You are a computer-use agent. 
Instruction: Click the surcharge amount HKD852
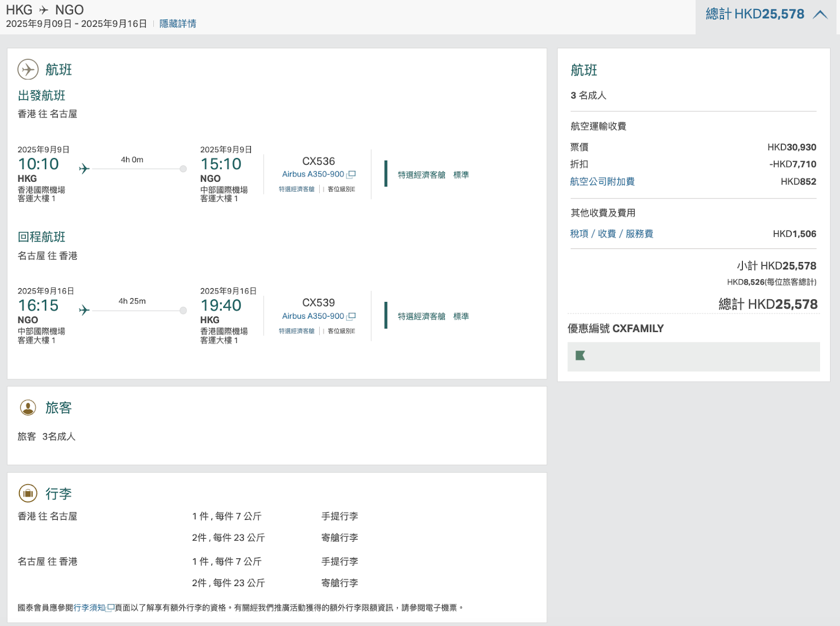tap(799, 182)
